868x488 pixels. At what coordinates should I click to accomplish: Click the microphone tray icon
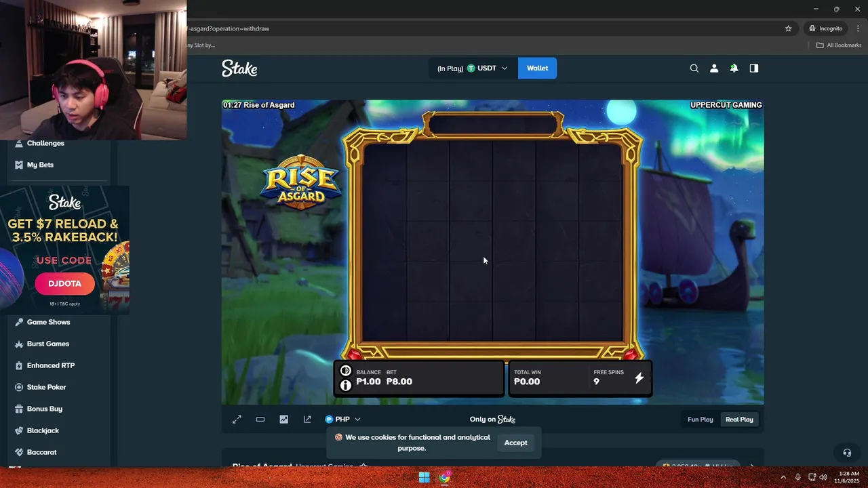797,478
